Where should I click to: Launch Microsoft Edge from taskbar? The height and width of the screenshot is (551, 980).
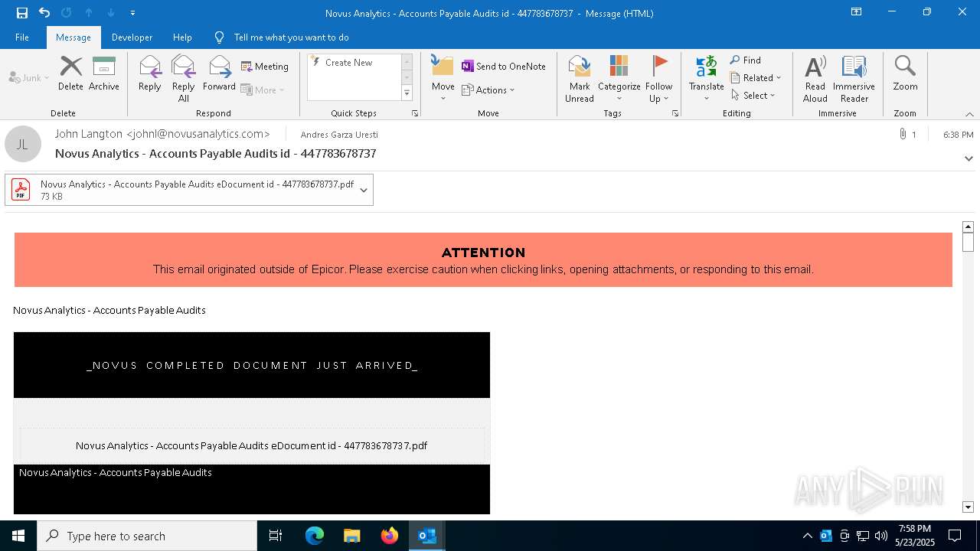(x=315, y=536)
